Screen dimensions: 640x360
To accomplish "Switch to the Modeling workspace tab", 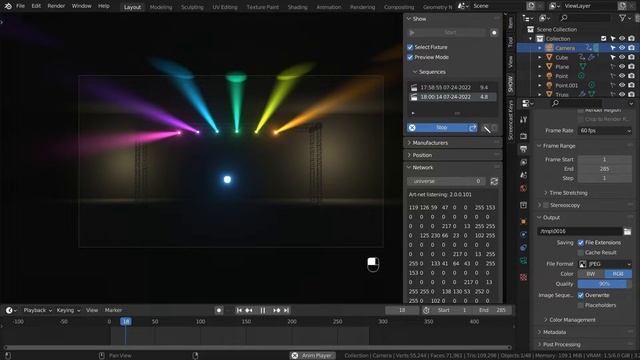I will [x=161, y=7].
